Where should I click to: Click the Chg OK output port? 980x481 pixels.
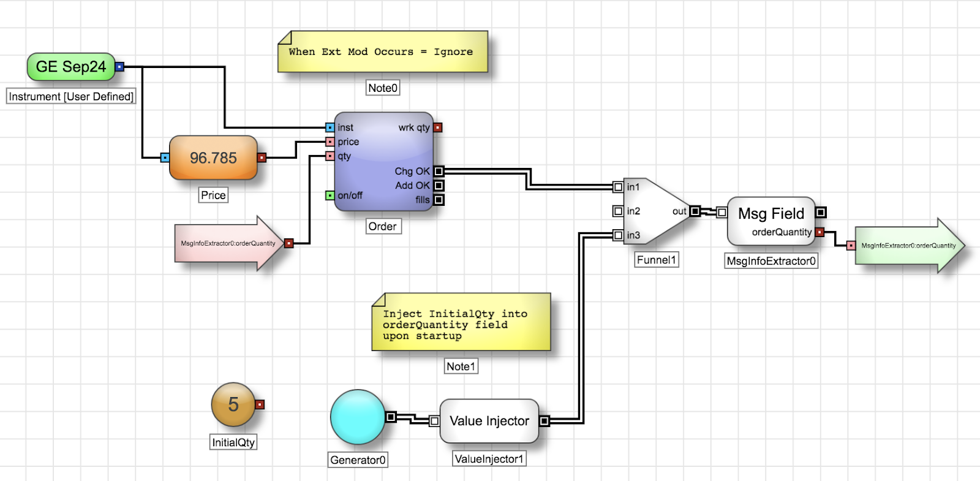pos(439,172)
